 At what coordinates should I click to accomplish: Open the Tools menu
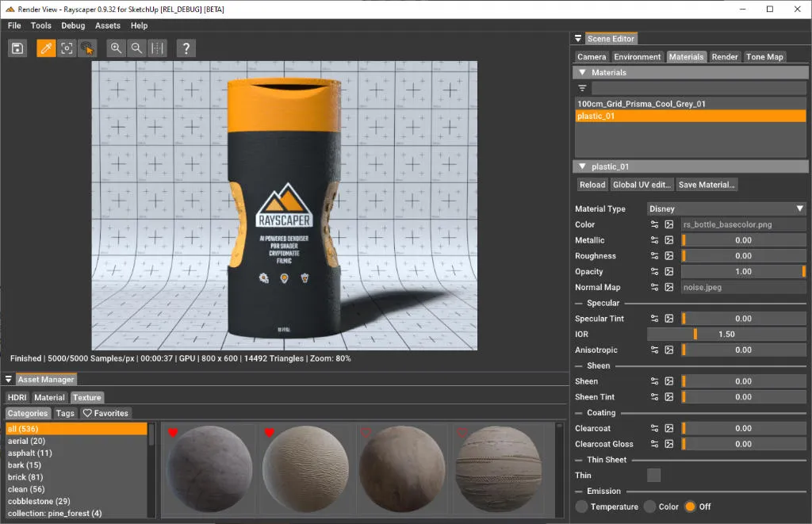pyautogui.click(x=40, y=25)
